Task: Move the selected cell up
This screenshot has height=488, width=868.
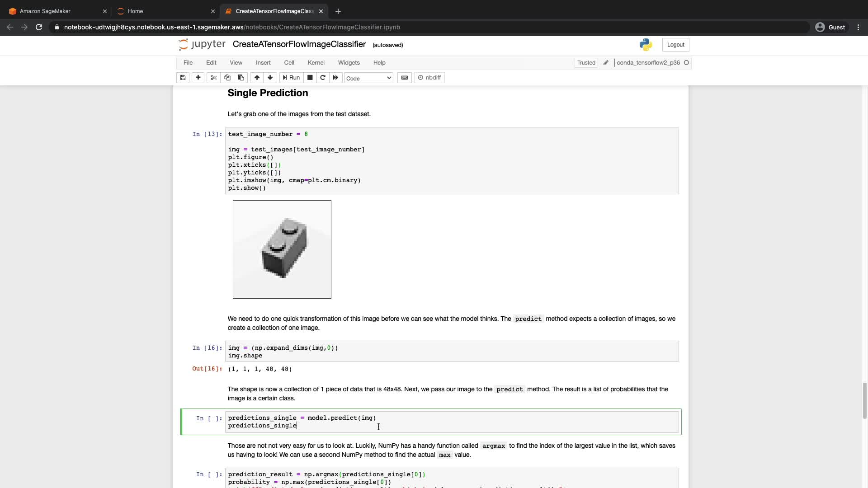Action: [257, 78]
